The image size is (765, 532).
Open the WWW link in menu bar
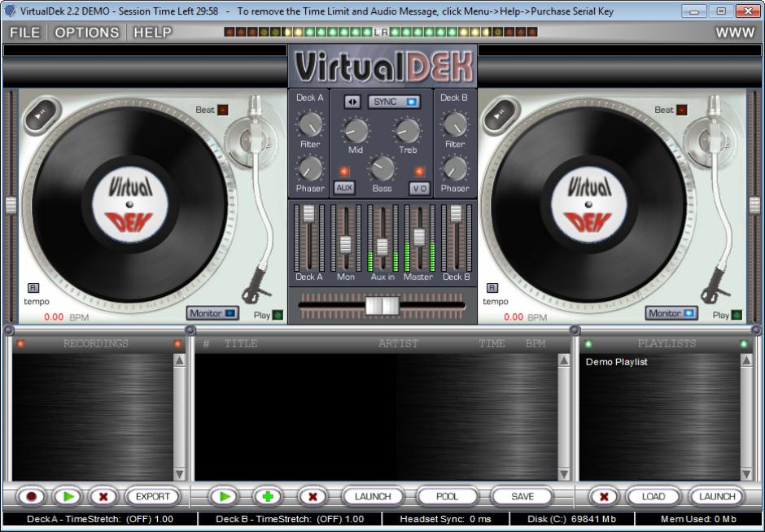pos(735,33)
